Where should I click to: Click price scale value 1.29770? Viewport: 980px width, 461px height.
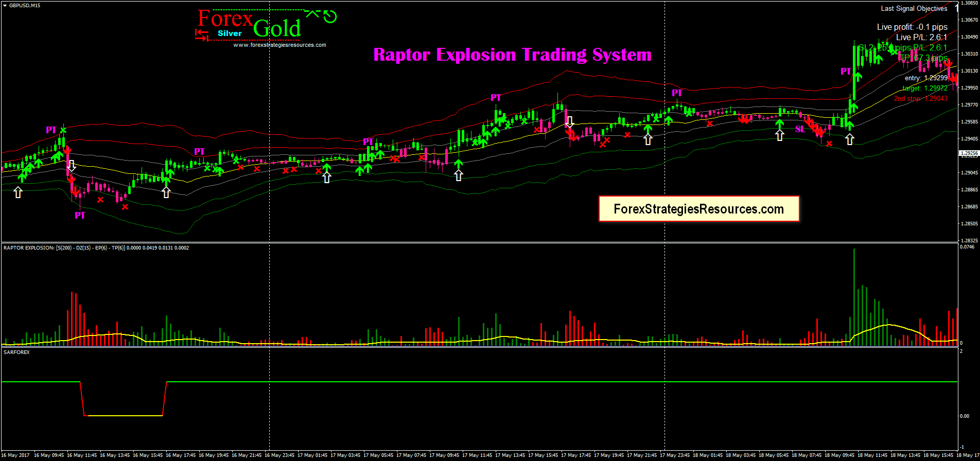pos(970,105)
